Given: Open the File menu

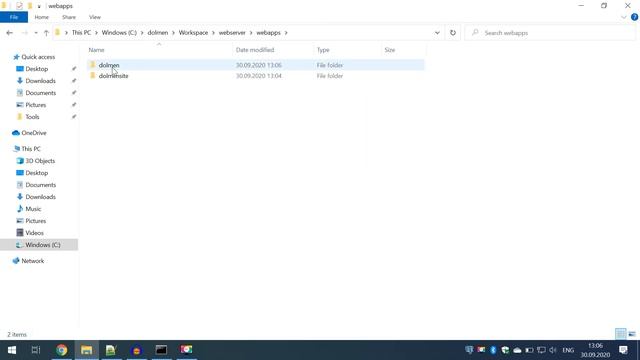Looking at the screenshot, I should (14, 17).
